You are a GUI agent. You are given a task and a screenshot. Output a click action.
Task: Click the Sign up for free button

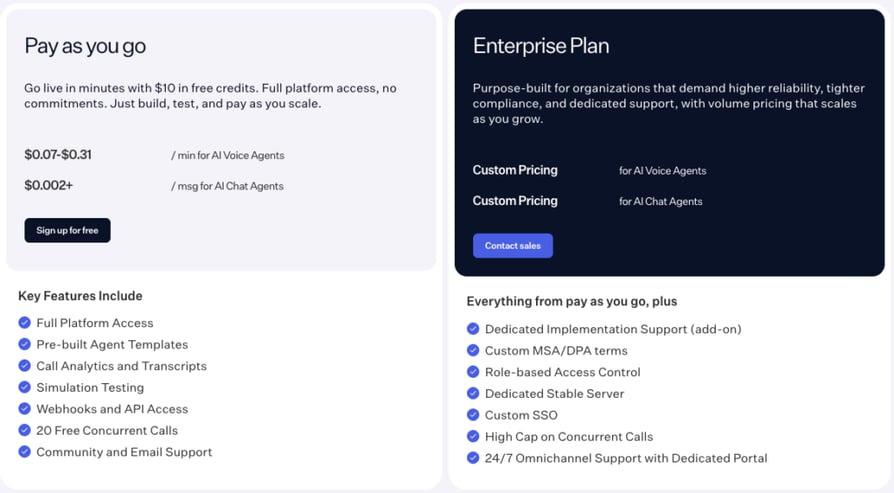click(67, 230)
